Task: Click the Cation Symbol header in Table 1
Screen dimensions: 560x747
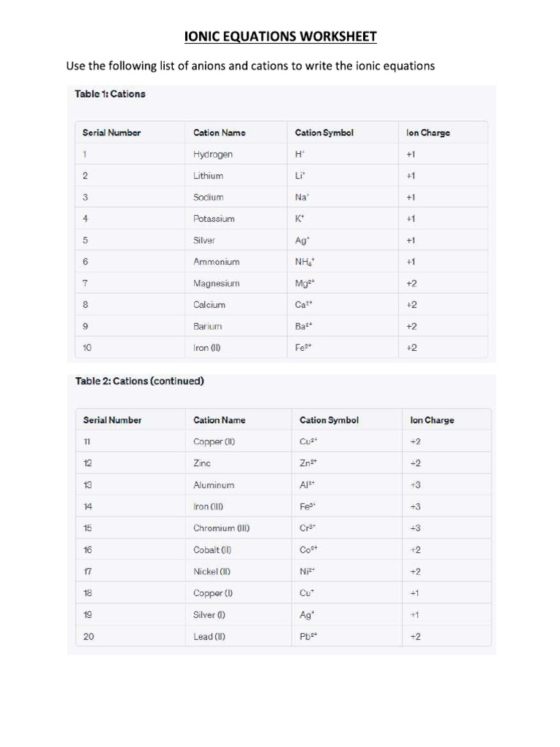Action: pos(324,133)
